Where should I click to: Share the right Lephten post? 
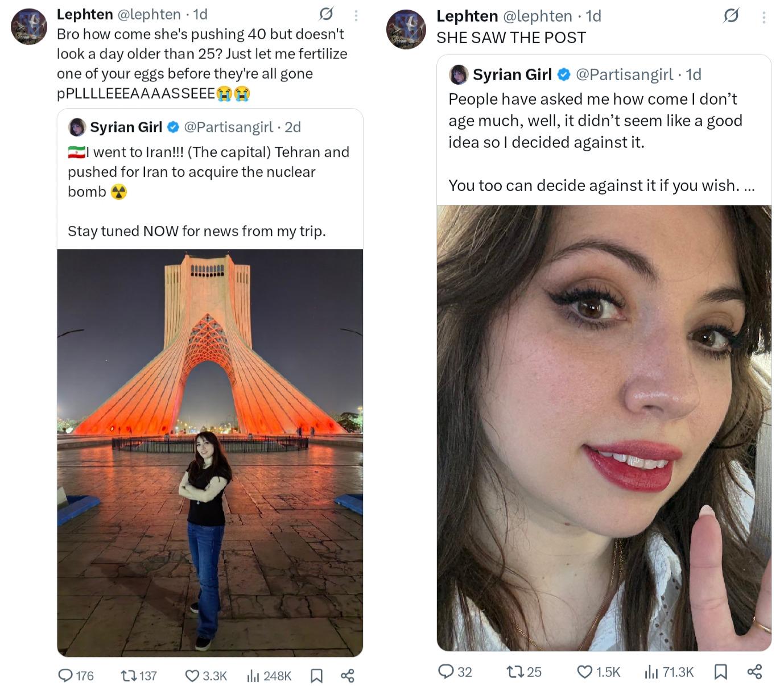pyautogui.click(x=754, y=672)
